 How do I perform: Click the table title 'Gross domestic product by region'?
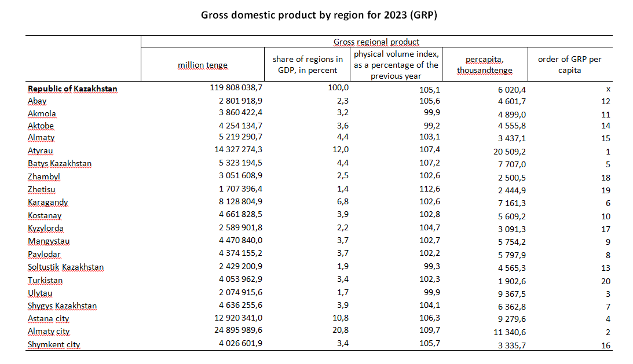point(319,15)
